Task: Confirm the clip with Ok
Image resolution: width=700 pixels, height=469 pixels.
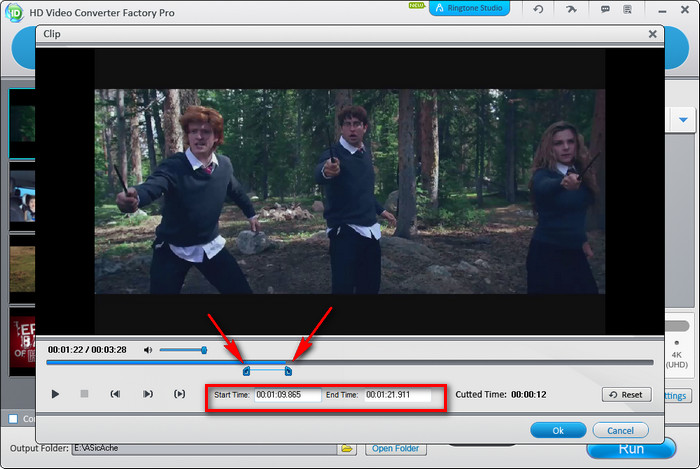Action: [x=557, y=430]
